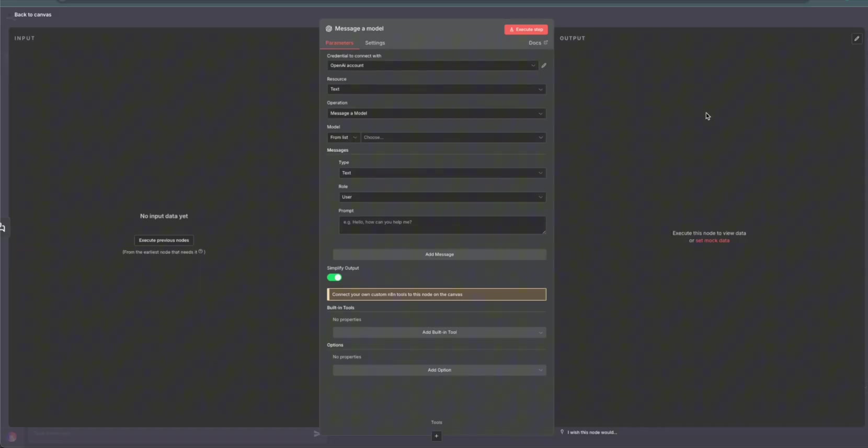Click the OpenAI icon beside Message a model title
868x448 pixels.
(x=329, y=29)
